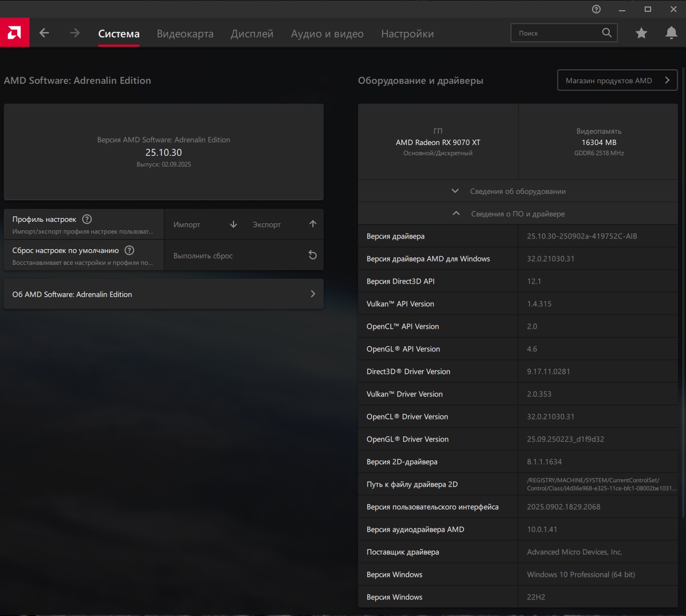The image size is (686, 616).
Task: Click chevron on Магазин продуктов AMD
Action: coord(667,81)
